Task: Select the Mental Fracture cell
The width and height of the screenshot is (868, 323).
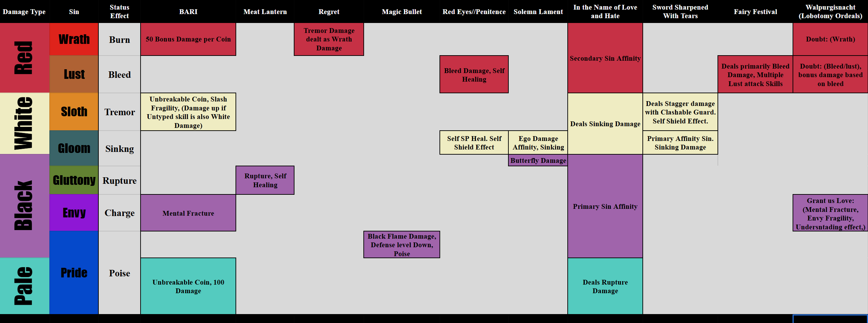Action: click(188, 213)
